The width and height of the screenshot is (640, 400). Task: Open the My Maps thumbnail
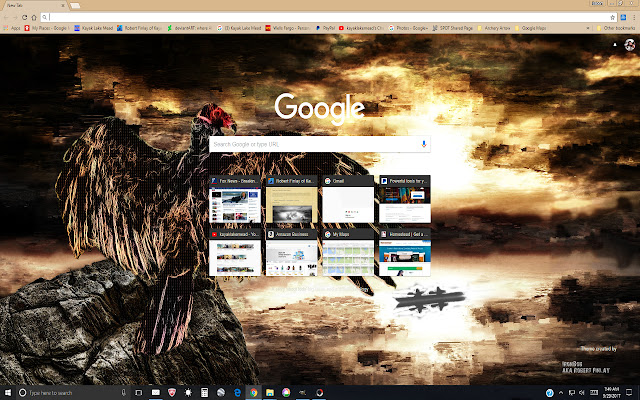point(348,252)
